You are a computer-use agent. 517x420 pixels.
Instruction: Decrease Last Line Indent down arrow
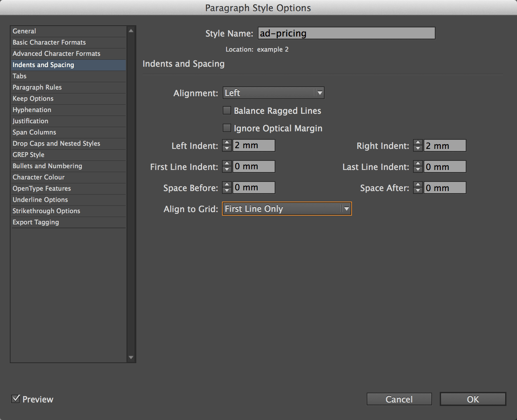pyautogui.click(x=418, y=170)
